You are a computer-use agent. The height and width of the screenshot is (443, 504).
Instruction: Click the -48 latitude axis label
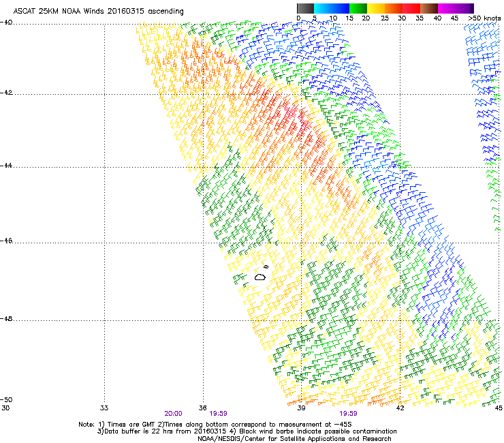point(6,319)
